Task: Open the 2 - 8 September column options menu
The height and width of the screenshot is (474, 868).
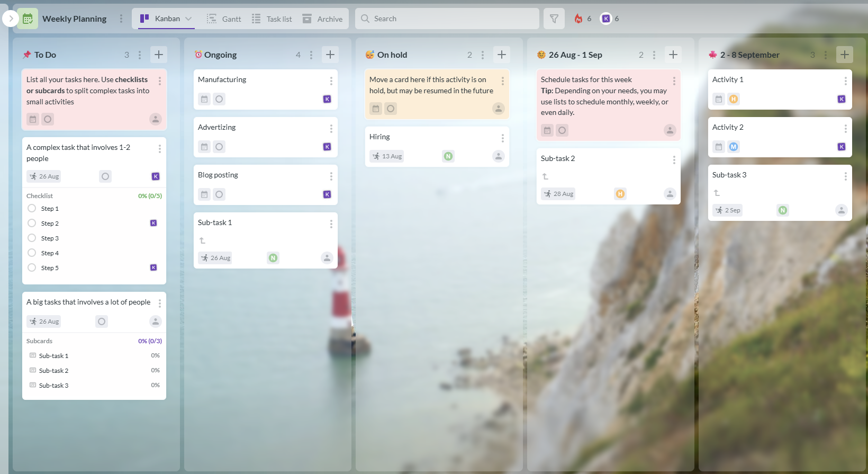Action: coord(826,55)
